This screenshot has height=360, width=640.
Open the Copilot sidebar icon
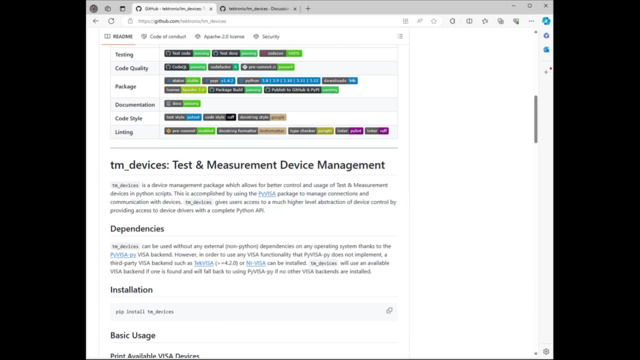coord(546,21)
